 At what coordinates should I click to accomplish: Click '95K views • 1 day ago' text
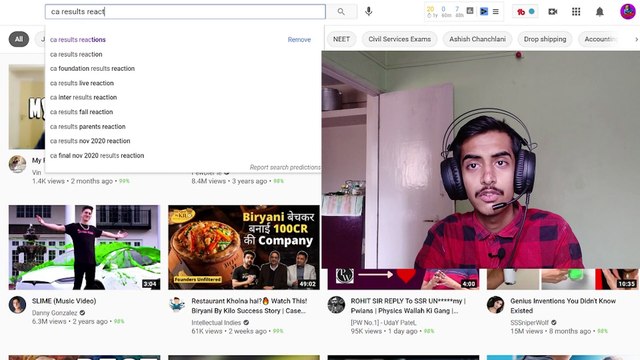coord(384,331)
